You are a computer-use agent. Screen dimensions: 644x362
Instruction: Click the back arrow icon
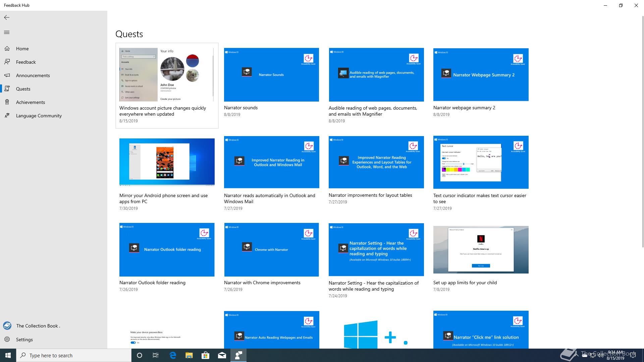[7, 17]
